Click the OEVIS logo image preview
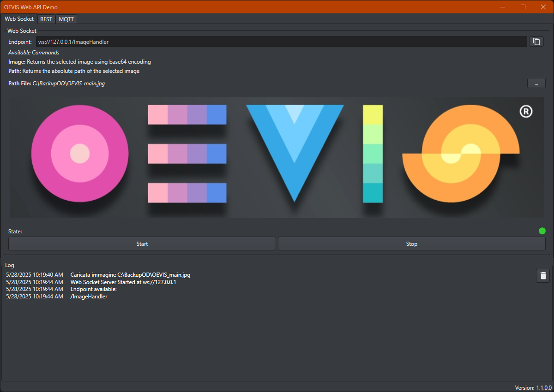Image resolution: width=554 pixels, height=392 pixels. pos(277,157)
